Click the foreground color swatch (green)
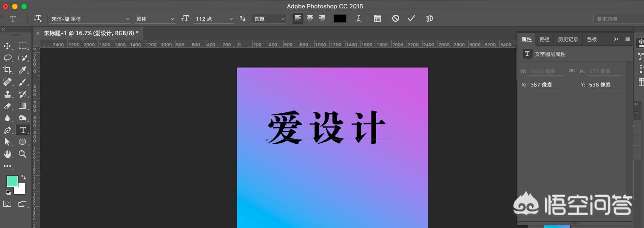The image size is (644, 228). pyautogui.click(x=12, y=181)
